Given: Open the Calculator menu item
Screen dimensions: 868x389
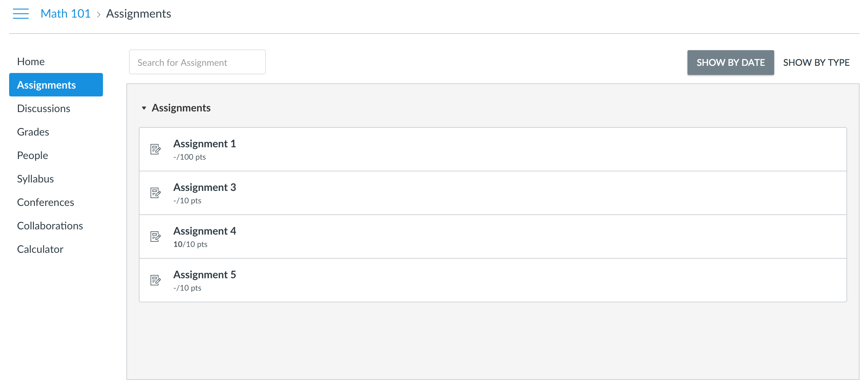Looking at the screenshot, I should coord(40,249).
